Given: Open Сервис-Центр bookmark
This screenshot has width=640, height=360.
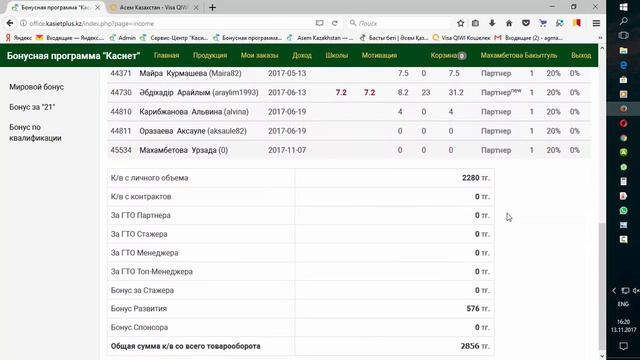Looking at the screenshot, I should 174,38.
